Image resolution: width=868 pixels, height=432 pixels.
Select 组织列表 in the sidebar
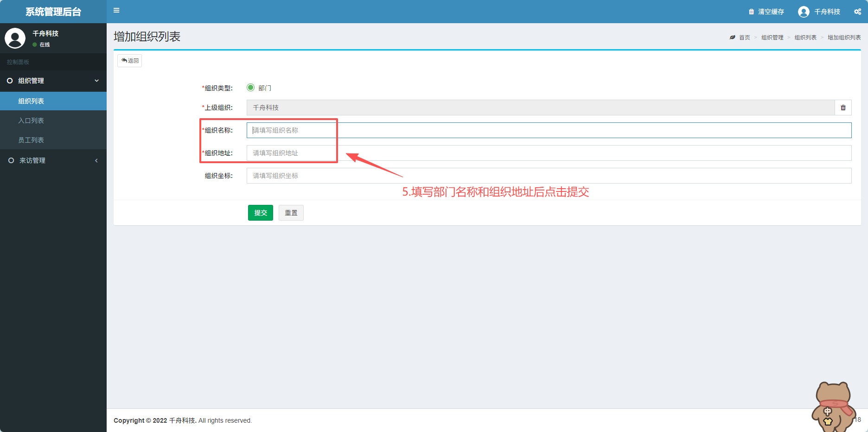(x=31, y=101)
